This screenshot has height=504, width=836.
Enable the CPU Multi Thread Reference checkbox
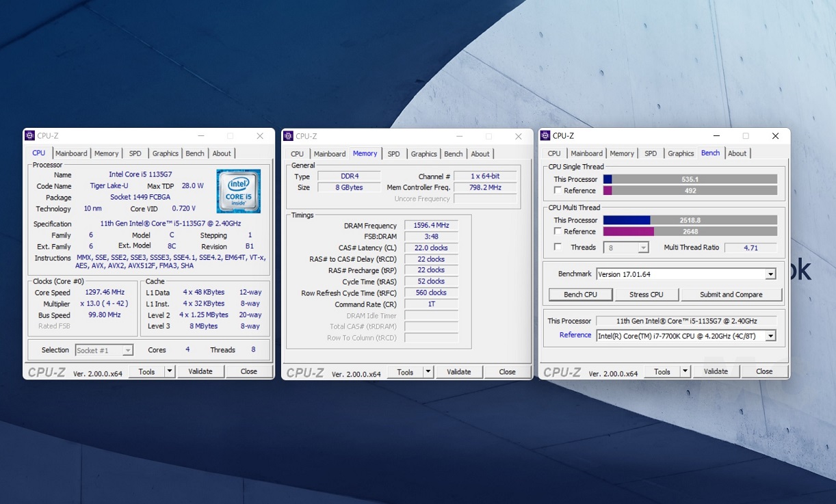pyautogui.click(x=558, y=232)
